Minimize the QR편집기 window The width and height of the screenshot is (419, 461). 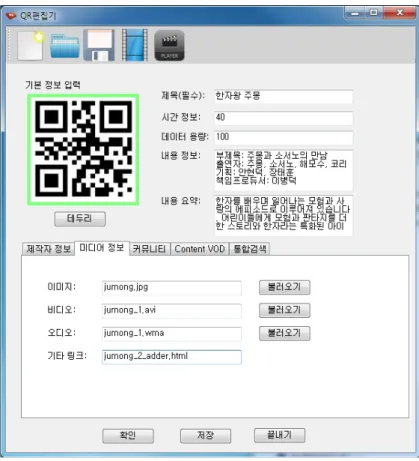[355, 13]
